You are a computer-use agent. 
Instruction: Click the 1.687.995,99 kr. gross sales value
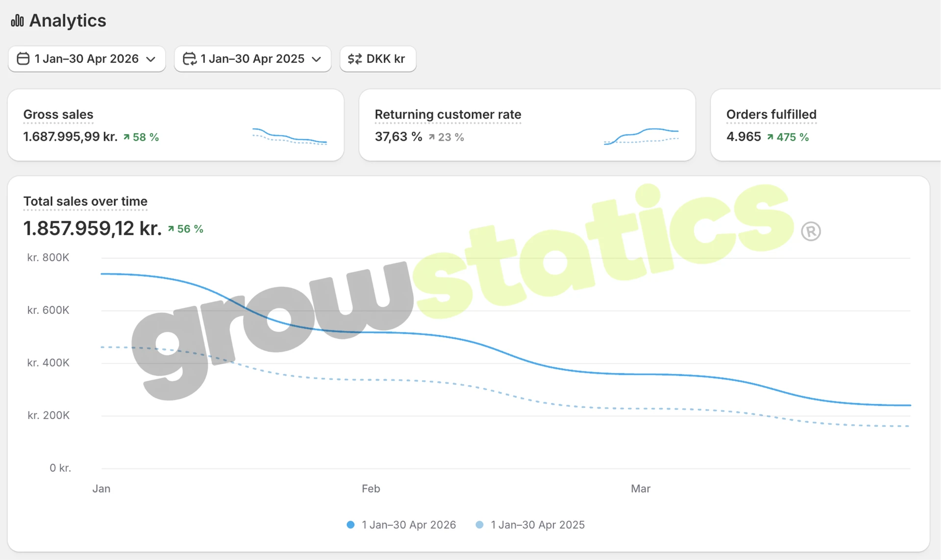(x=71, y=137)
